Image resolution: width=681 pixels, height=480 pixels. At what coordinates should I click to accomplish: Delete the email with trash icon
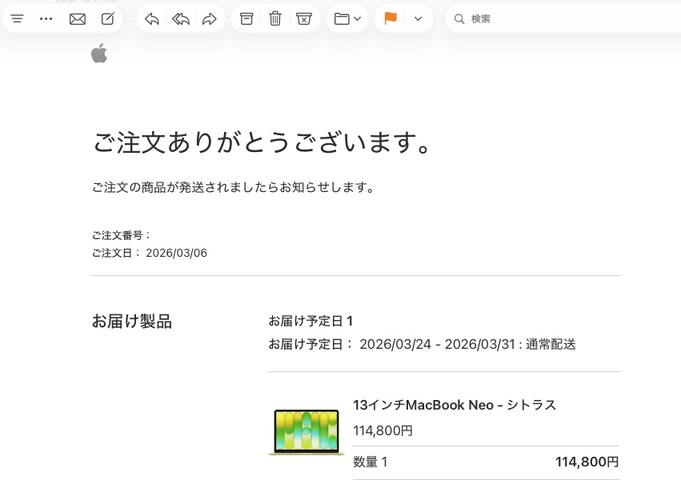click(x=275, y=19)
